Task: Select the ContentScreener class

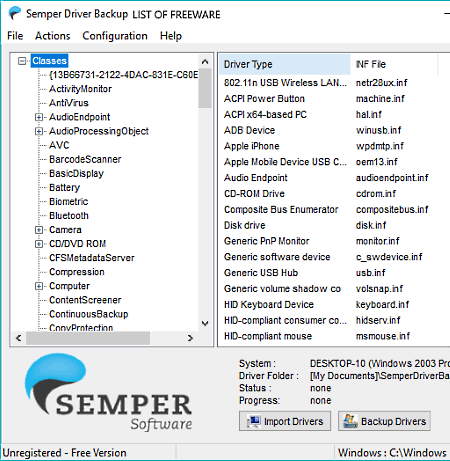Action: (x=85, y=300)
